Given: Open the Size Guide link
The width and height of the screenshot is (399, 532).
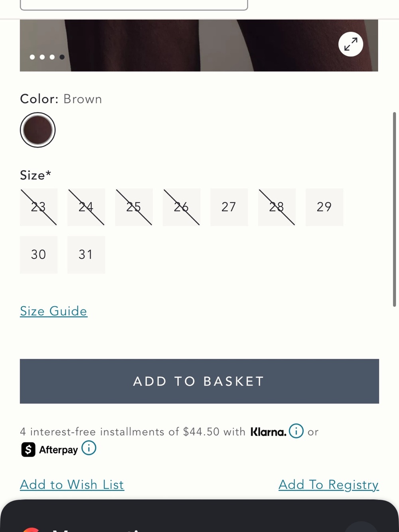Looking at the screenshot, I should click(53, 311).
